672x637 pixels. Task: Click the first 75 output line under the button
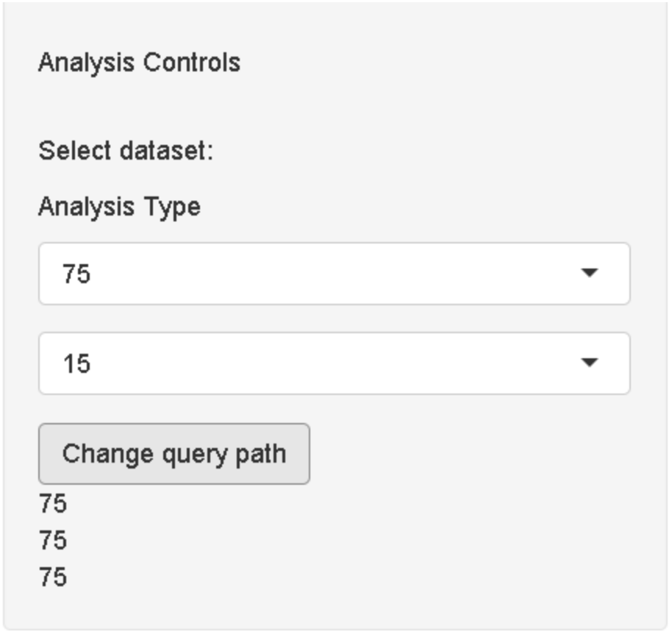53,504
